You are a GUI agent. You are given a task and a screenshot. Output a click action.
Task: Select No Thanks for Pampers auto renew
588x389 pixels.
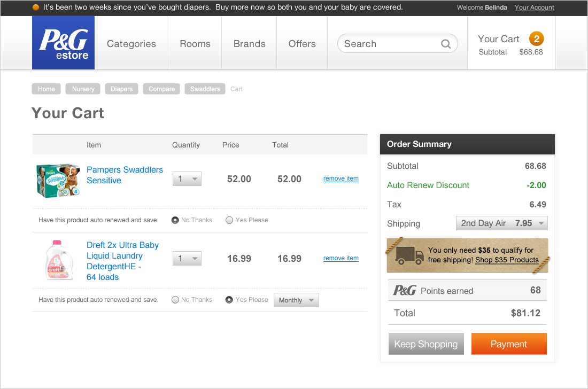coord(175,220)
